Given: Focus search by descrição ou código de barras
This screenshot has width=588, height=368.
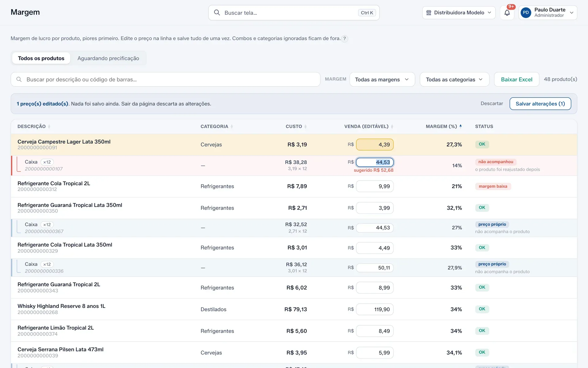Looking at the screenshot, I should coord(165,79).
